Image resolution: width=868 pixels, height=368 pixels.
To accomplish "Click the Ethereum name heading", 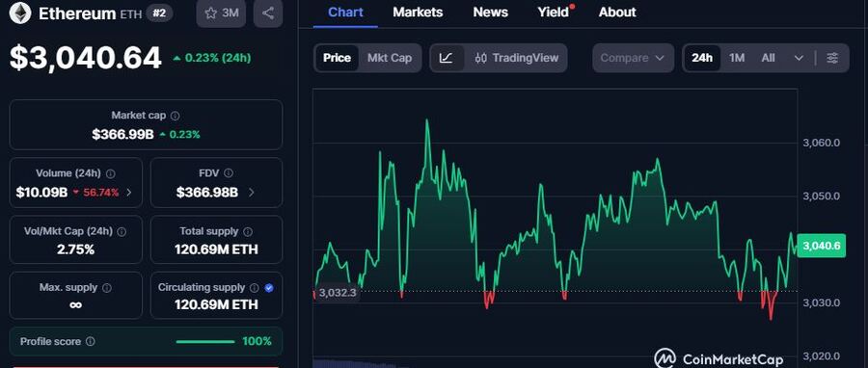I will (x=77, y=13).
